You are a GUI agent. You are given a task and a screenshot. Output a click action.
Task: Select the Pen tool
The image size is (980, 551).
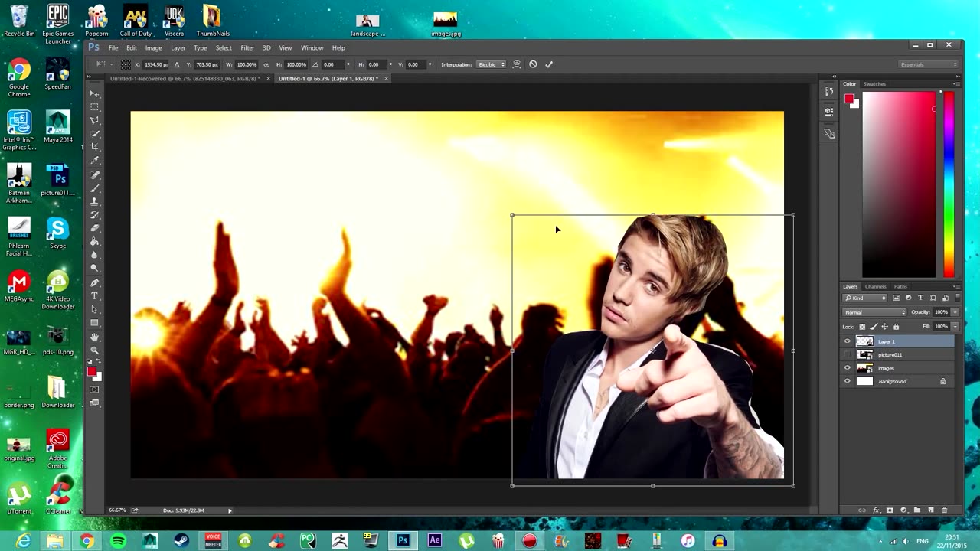point(95,282)
